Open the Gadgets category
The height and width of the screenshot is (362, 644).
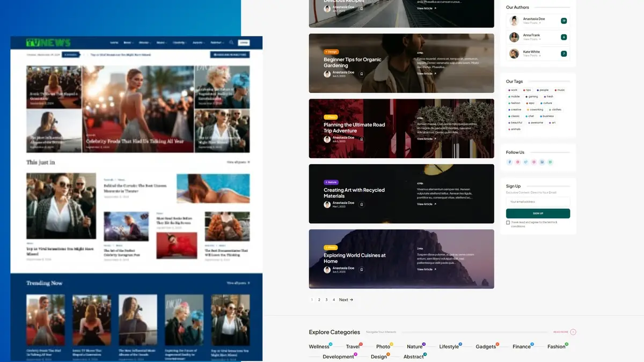(x=486, y=347)
